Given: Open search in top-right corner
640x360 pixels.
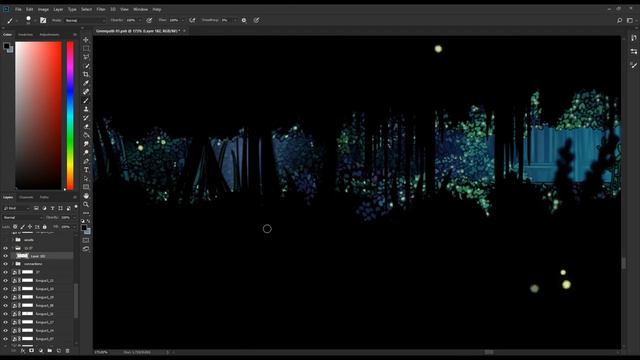Looking at the screenshot, I should click(619, 20).
